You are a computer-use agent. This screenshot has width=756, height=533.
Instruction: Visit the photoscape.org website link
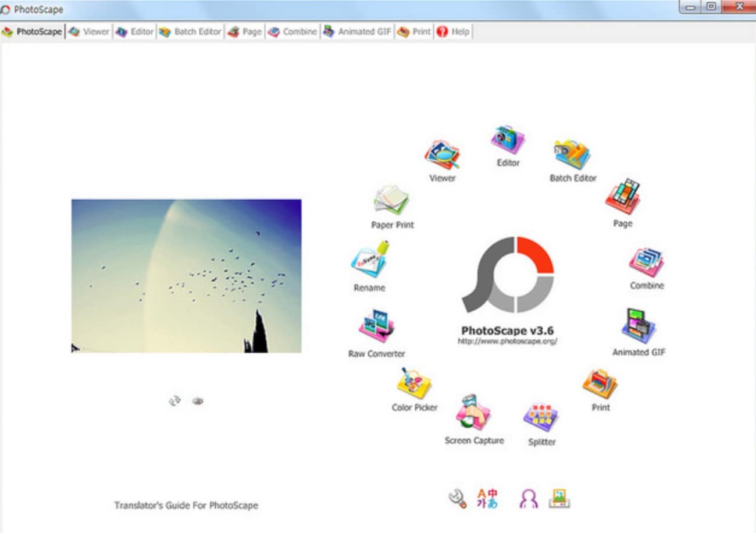coord(508,342)
